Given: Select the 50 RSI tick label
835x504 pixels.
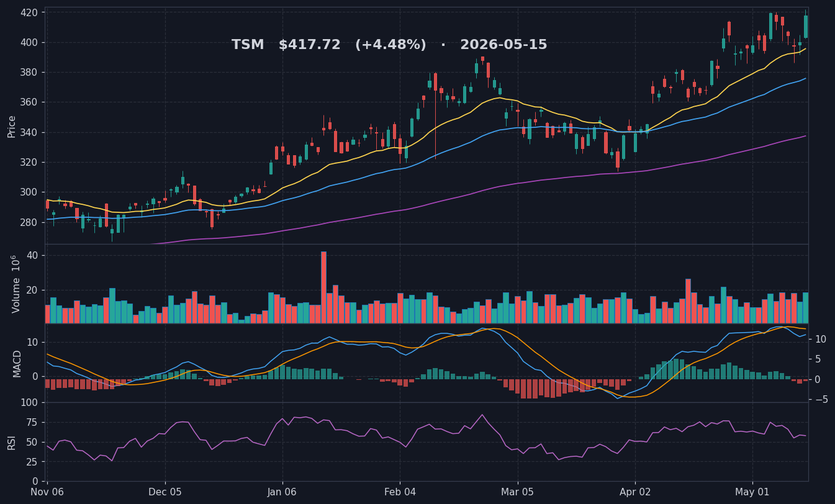Looking at the screenshot, I should click(32, 442).
